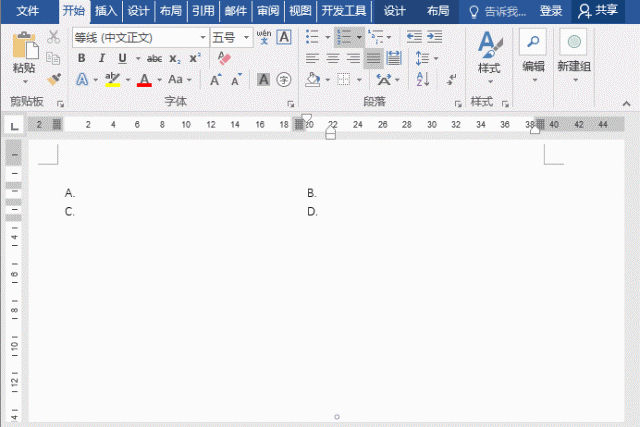Apply the red font color swatch
The image size is (640, 427).
(144, 85)
